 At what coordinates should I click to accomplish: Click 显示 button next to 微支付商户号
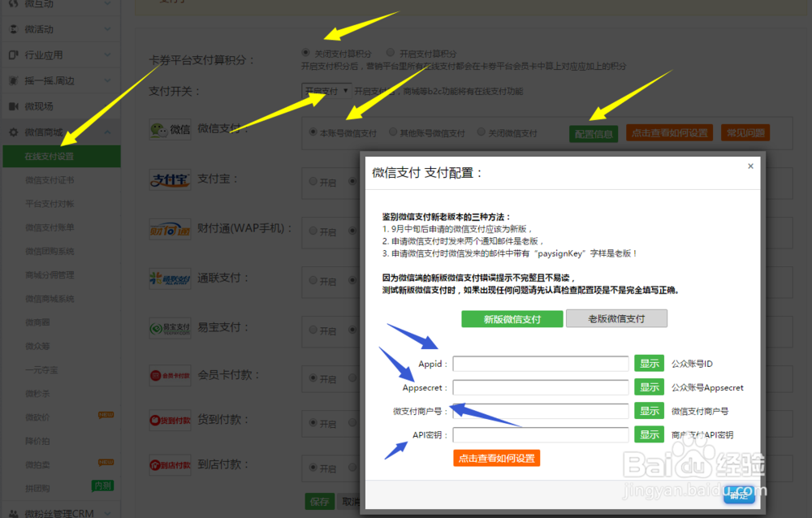(649, 411)
